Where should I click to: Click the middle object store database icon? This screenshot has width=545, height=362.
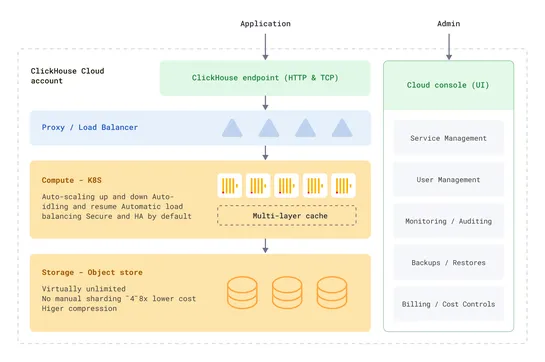point(287,292)
